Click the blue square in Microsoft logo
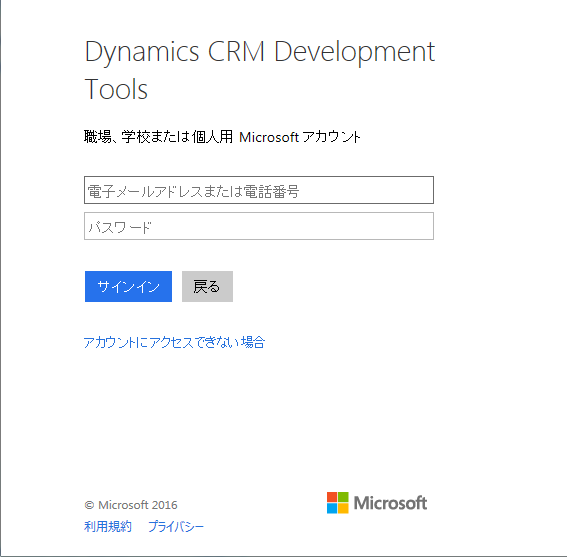The width and height of the screenshot is (567, 557). pyautogui.click(x=332, y=508)
